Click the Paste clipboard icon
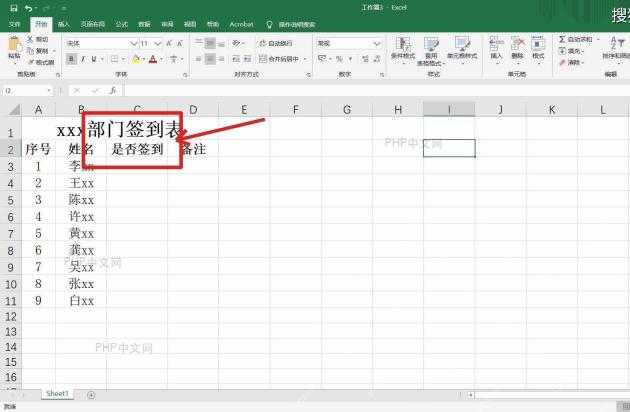This screenshot has height=412, width=630. 14,44
